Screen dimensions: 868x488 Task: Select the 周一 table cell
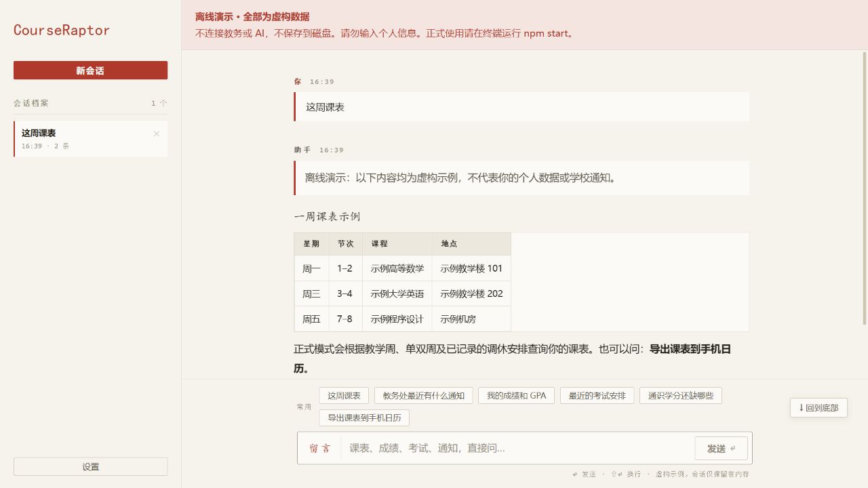[311, 268]
